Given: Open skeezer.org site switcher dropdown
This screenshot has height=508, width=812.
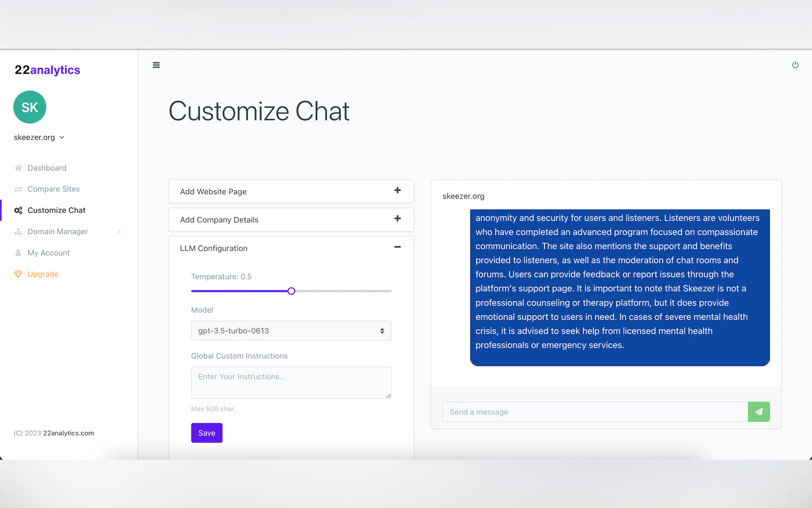Looking at the screenshot, I should [x=39, y=138].
